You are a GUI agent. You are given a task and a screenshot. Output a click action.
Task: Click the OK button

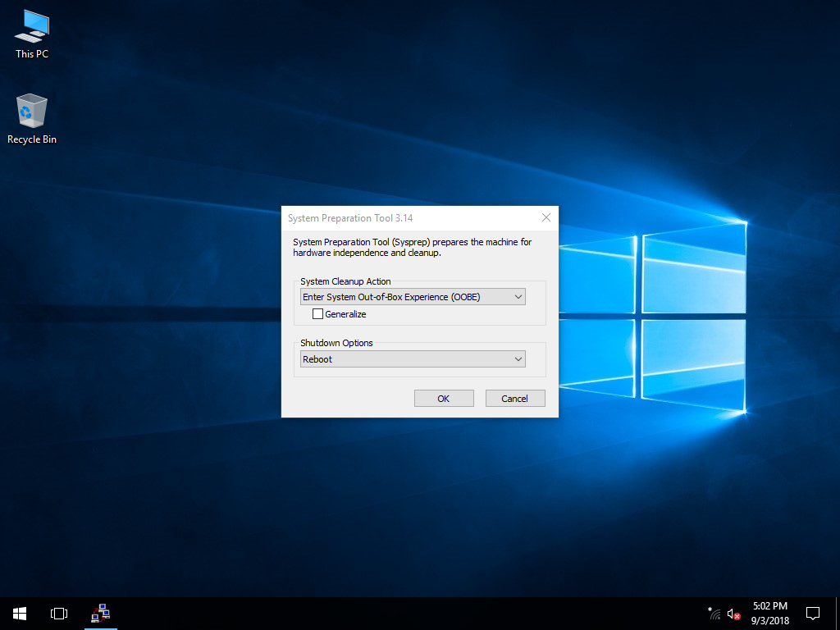coord(443,398)
